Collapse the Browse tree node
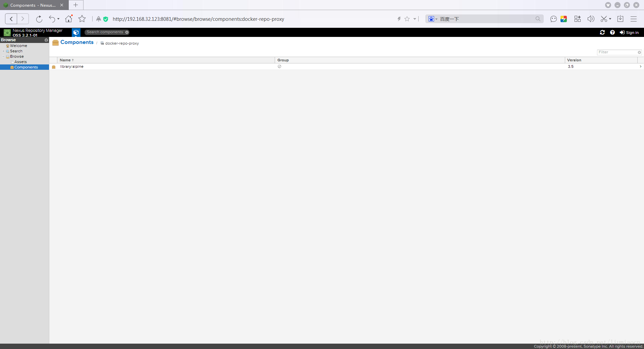Screen dimensions: 644x349 (x=3, y=56)
